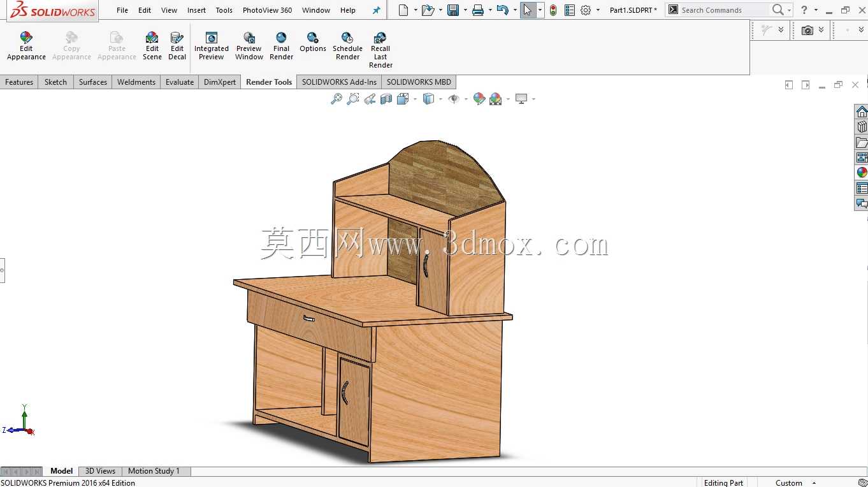Click the Save disk icon
This screenshot has height=487, width=868.
(453, 10)
